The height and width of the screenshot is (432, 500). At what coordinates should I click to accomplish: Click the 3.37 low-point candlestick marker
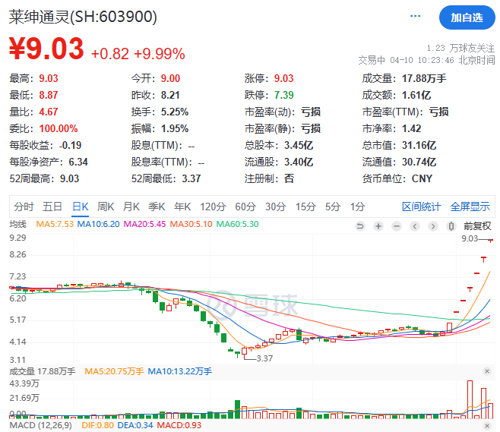[264, 358]
